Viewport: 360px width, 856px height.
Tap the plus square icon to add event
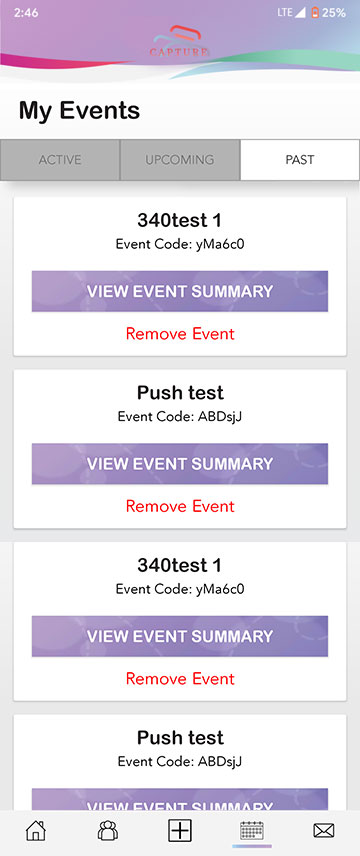(x=180, y=831)
